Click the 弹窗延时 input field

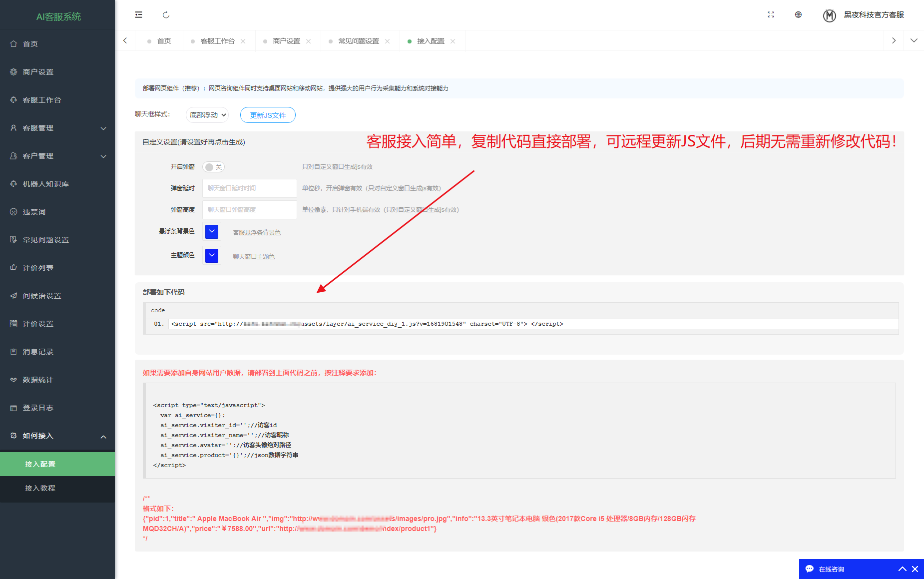point(250,188)
